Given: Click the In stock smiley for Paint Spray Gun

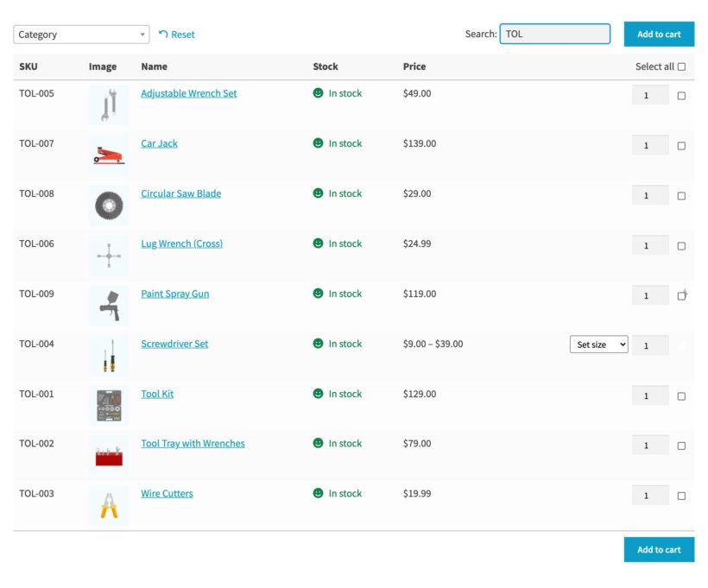Looking at the screenshot, I should pyautogui.click(x=318, y=294).
